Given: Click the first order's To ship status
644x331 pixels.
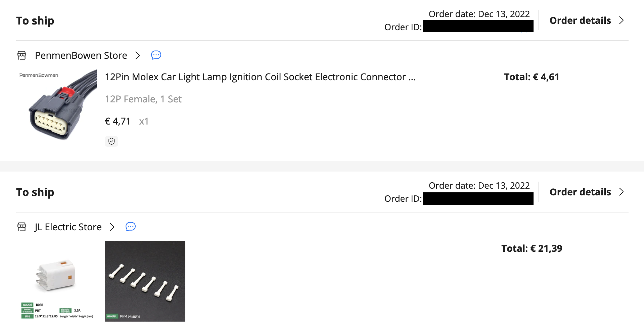Looking at the screenshot, I should (35, 21).
